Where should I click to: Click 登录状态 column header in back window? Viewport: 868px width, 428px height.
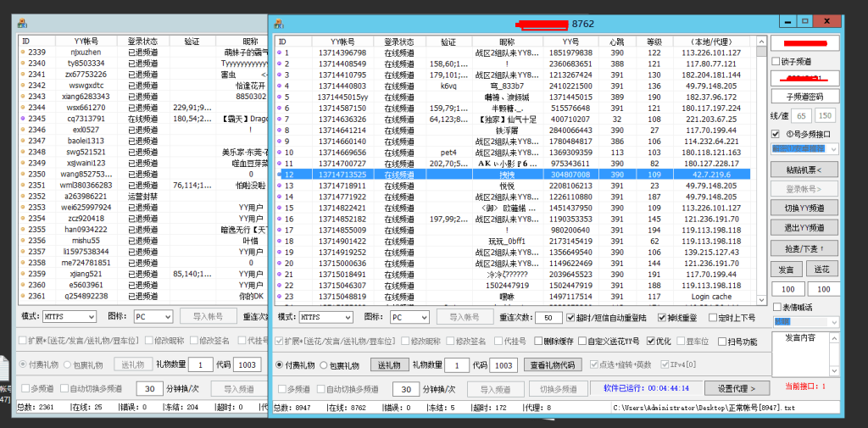(x=142, y=41)
